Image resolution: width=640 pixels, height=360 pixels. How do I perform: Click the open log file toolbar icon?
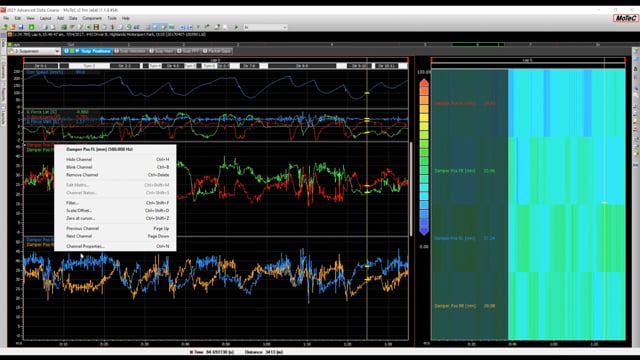[5, 27]
